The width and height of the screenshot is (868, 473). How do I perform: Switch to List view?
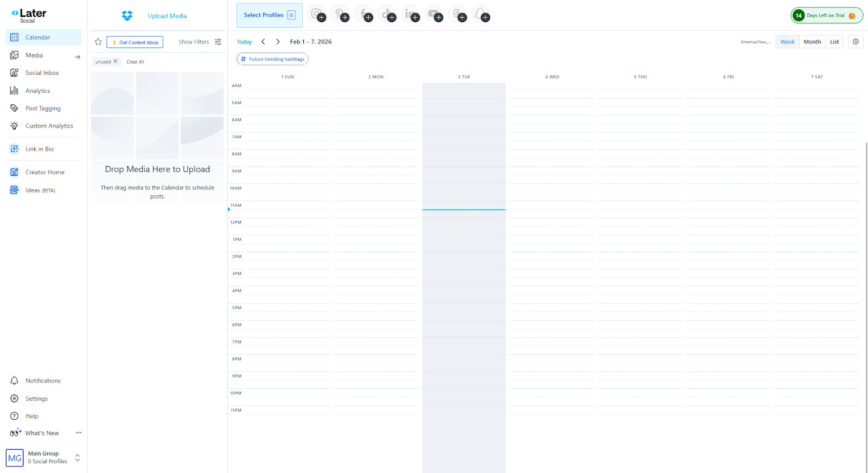click(x=834, y=42)
